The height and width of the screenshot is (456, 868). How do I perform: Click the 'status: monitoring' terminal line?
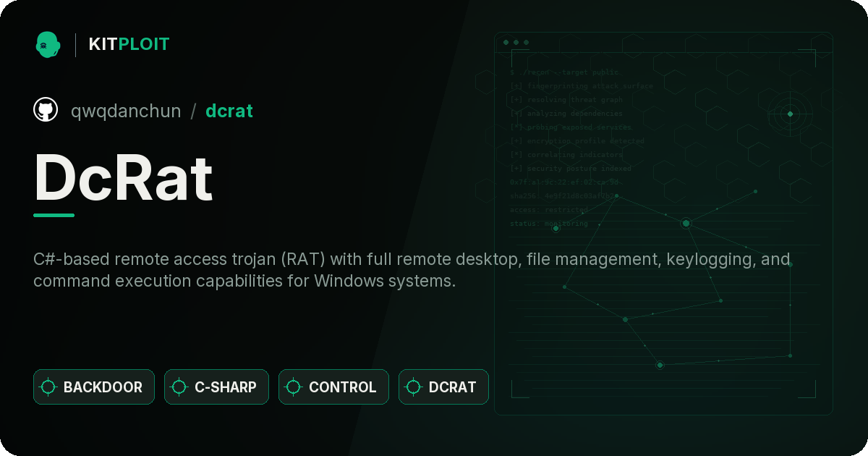(549, 224)
